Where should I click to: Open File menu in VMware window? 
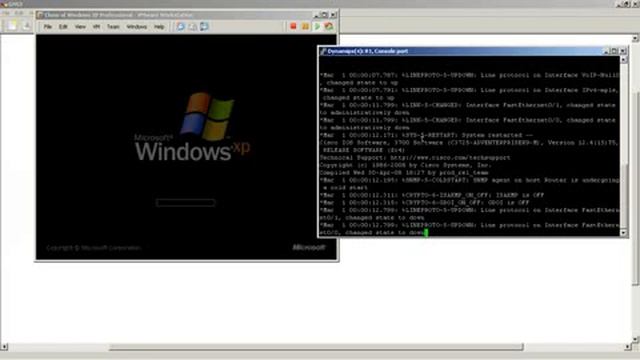point(47,27)
